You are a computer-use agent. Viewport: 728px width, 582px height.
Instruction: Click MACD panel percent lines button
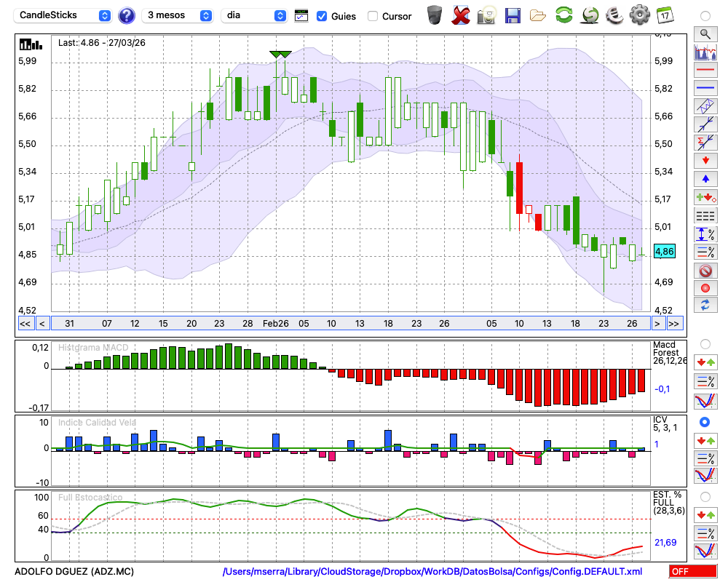pyautogui.click(x=705, y=381)
